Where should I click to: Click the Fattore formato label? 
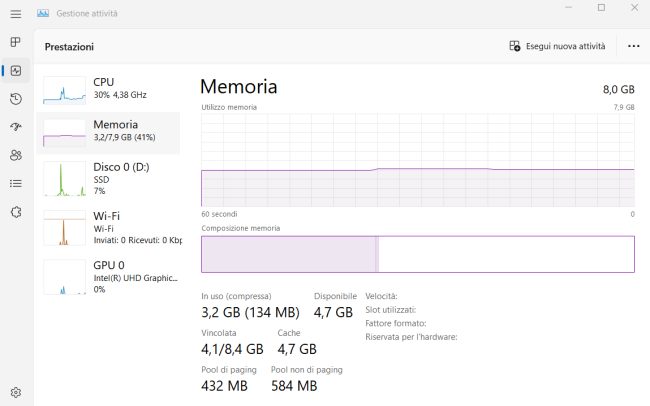pos(395,323)
